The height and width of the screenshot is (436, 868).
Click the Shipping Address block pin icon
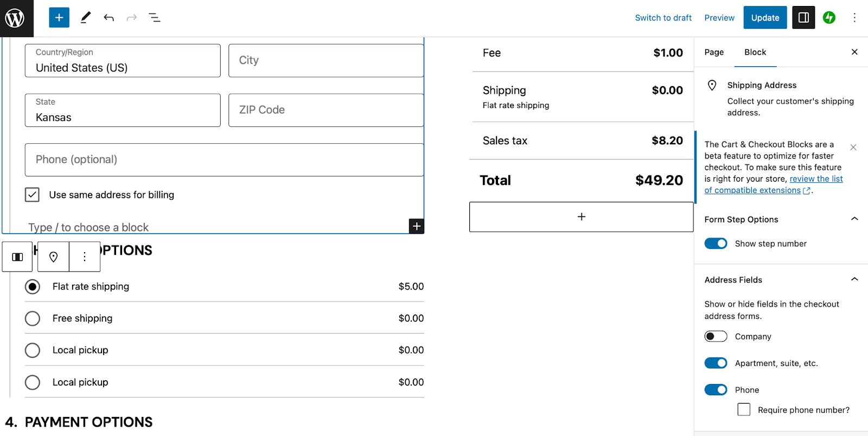53,257
